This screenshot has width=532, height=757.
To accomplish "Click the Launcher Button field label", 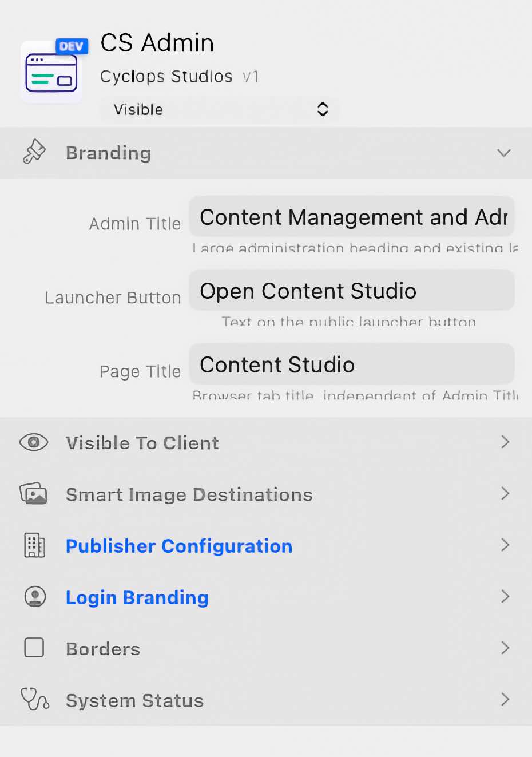I will [x=113, y=298].
